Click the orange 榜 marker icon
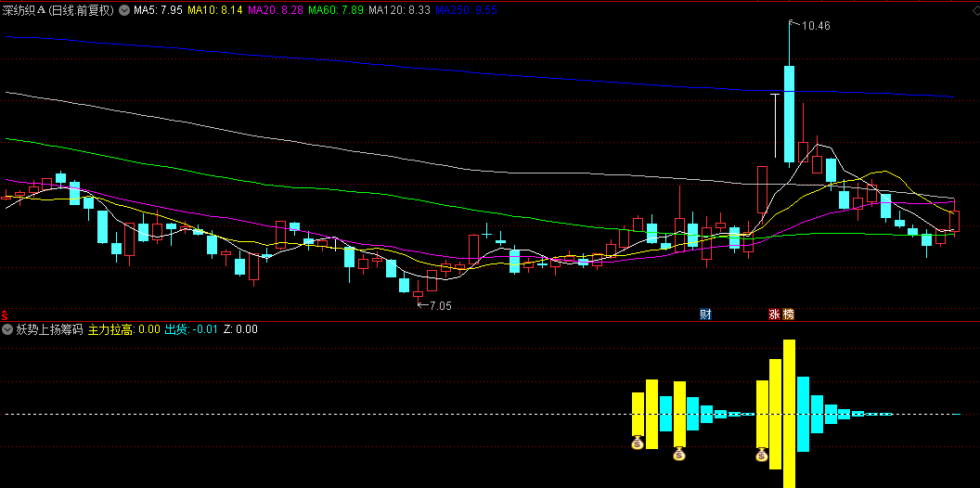The height and width of the screenshot is (488, 980). point(788,315)
